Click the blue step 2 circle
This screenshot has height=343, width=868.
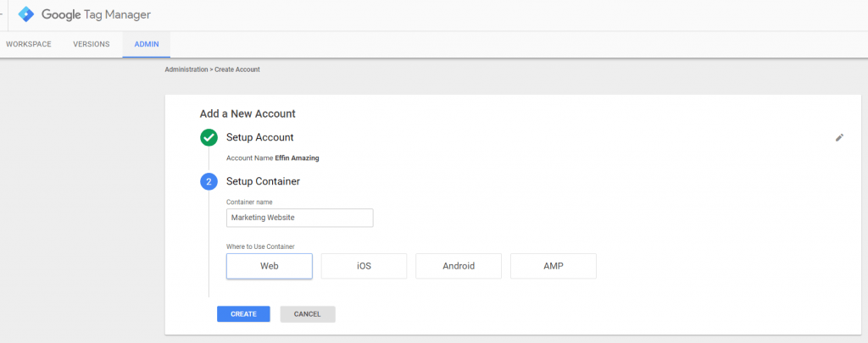tap(209, 181)
